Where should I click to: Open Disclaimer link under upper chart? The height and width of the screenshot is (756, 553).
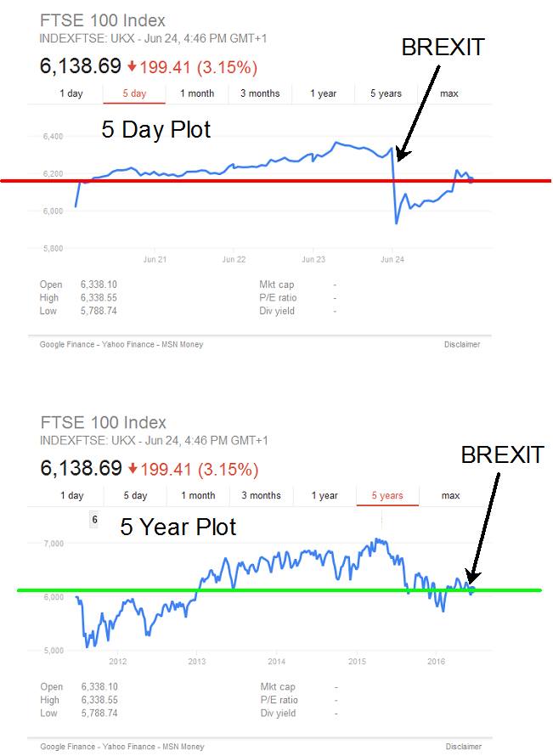(x=461, y=344)
